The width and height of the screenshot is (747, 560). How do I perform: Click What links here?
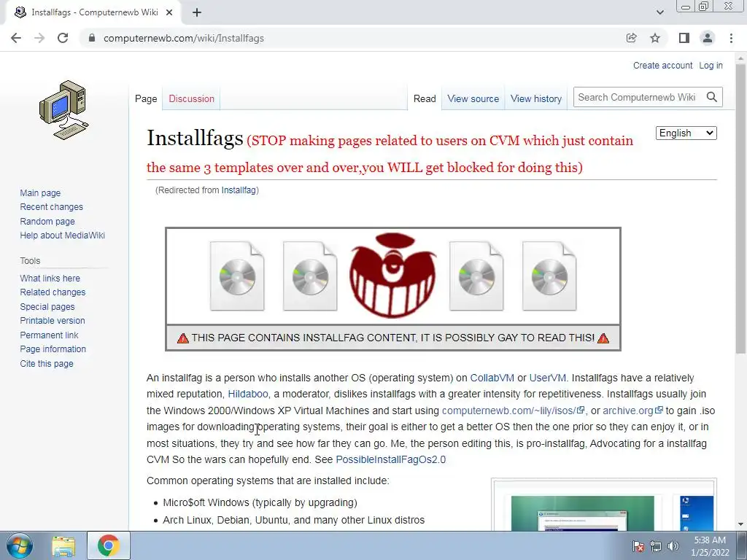[x=50, y=278]
